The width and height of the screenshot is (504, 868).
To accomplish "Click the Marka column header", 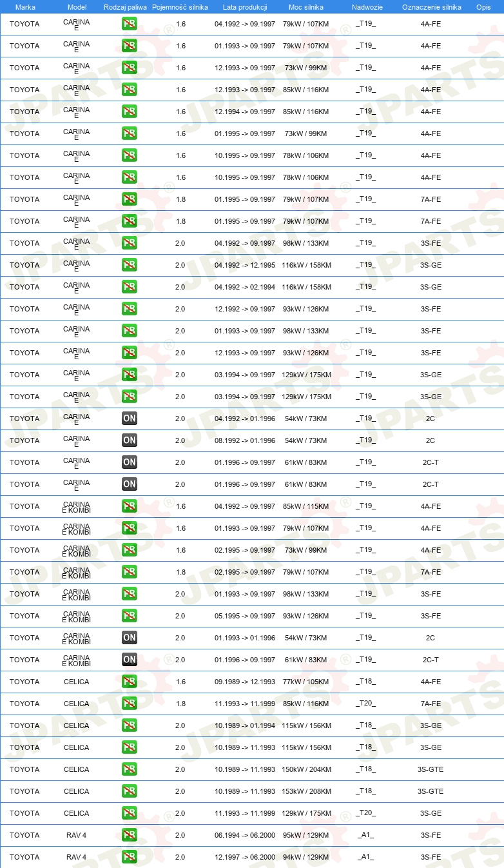I will 25,7.
